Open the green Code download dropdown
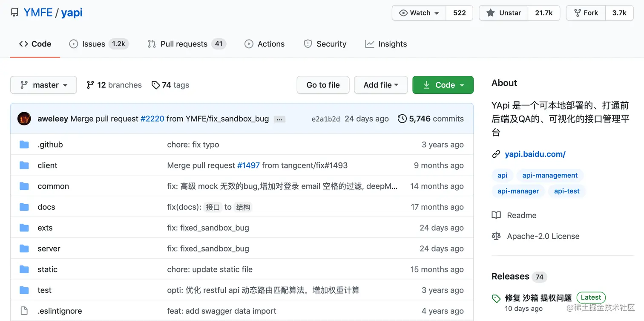Screen dimensions: 644x321 click(x=443, y=85)
